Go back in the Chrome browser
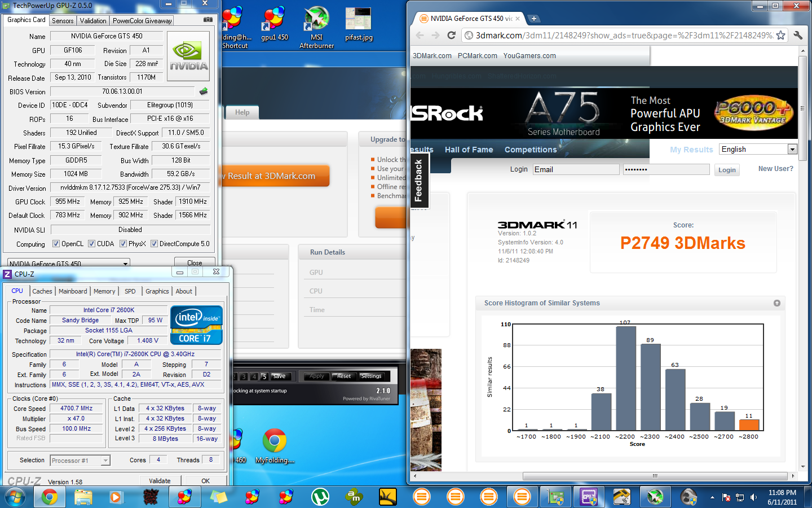The height and width of the screenshot is (508, 812). 420,36
